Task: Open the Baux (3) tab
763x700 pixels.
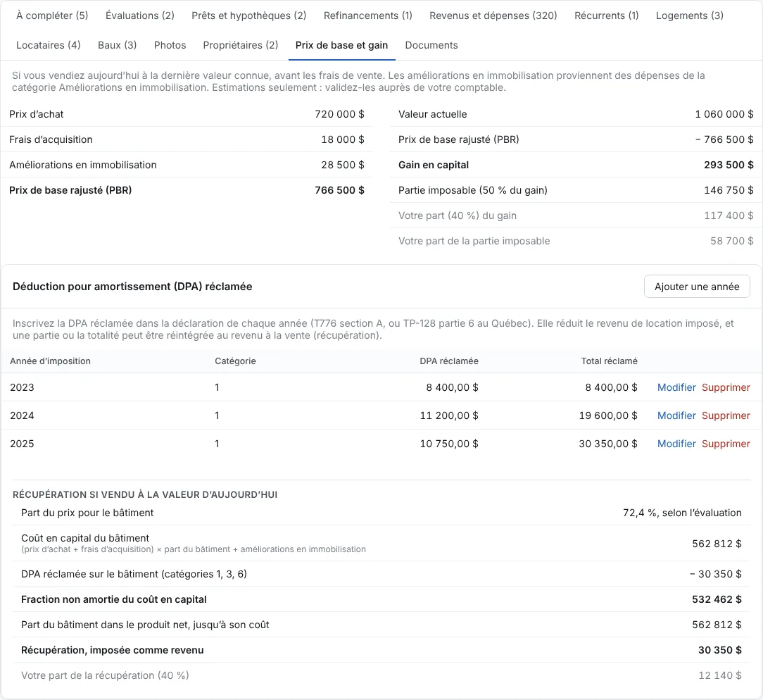Action: click(118, 45)
